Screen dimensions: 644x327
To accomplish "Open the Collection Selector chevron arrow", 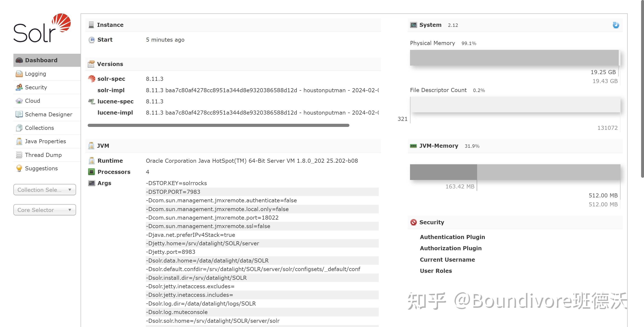I will [x=70, y=190].
